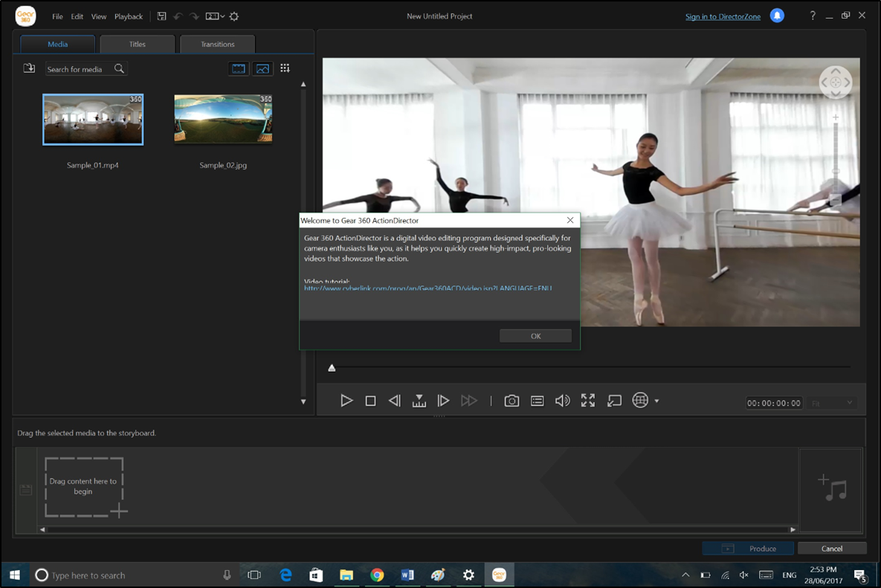Open the Fit zoom dropdown

pyautogui.click(x=832, y=403)
